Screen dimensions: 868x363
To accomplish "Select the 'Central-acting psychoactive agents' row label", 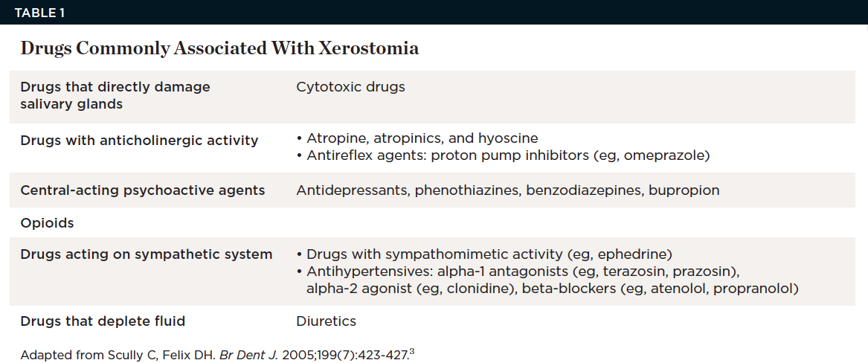I will click(x=143, y=190).
